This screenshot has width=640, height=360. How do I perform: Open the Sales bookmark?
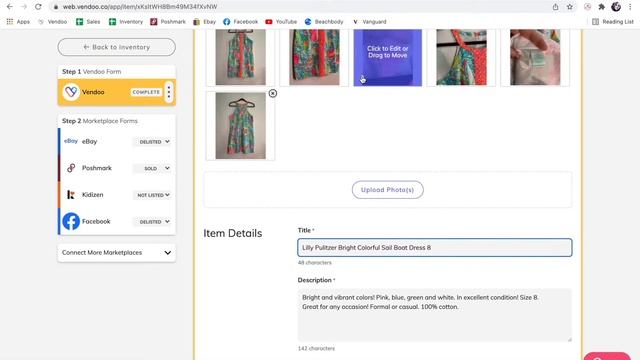coord(88,22)
